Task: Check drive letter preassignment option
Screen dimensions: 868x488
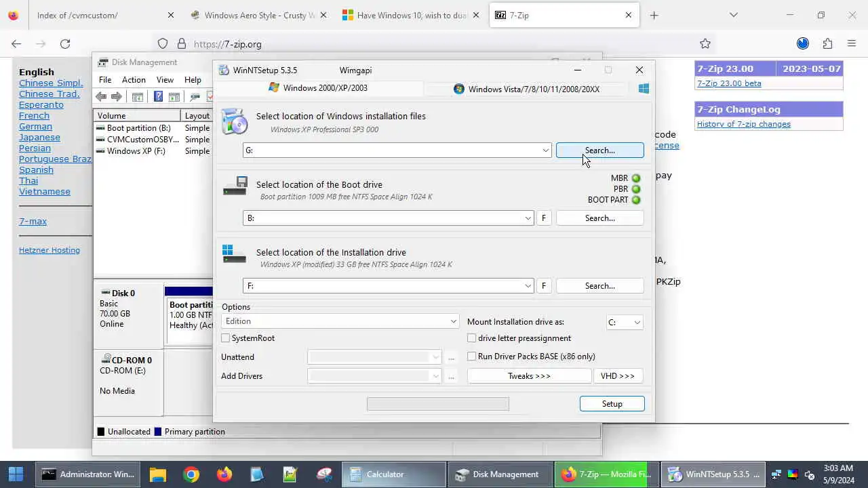Action: pos(472,338)
